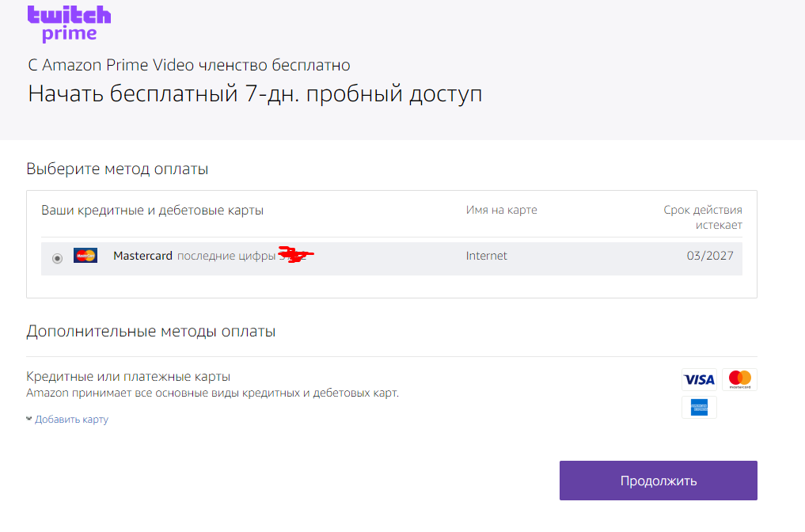This screenshot has height=532, width=805.
Task: Click the Имя на карте column header
Action: (502, 210)
